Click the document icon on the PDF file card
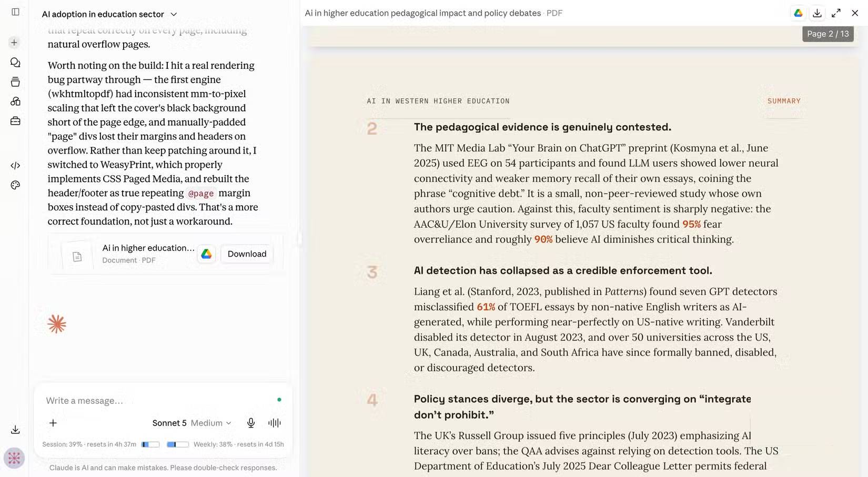The image size is (868, 477). click(77, 257)
